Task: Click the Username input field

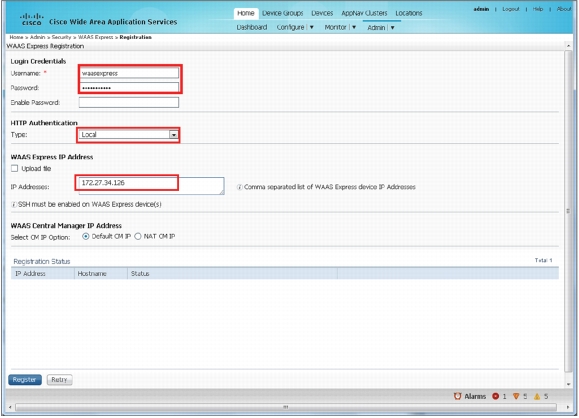Action: coord(129,73)
